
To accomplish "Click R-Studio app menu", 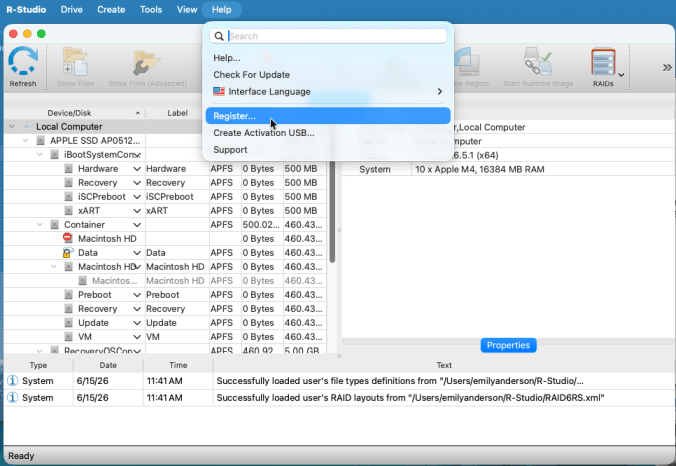I will pos(26,9).
